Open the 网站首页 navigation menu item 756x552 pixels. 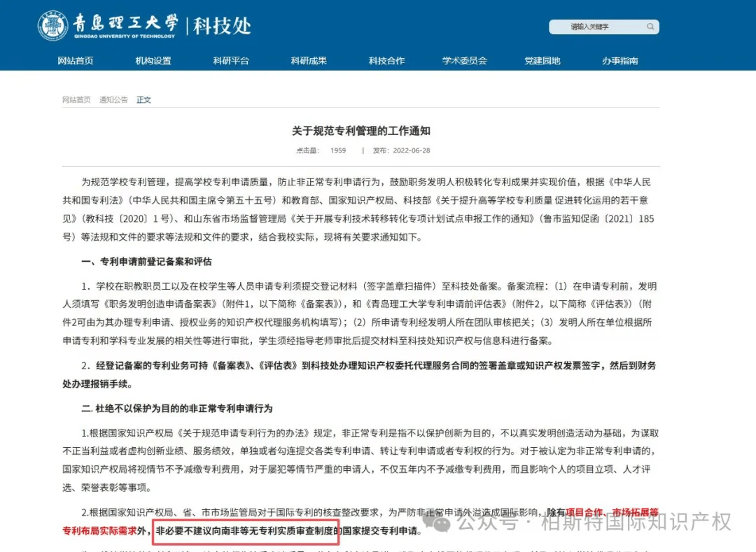click(76, 61)
